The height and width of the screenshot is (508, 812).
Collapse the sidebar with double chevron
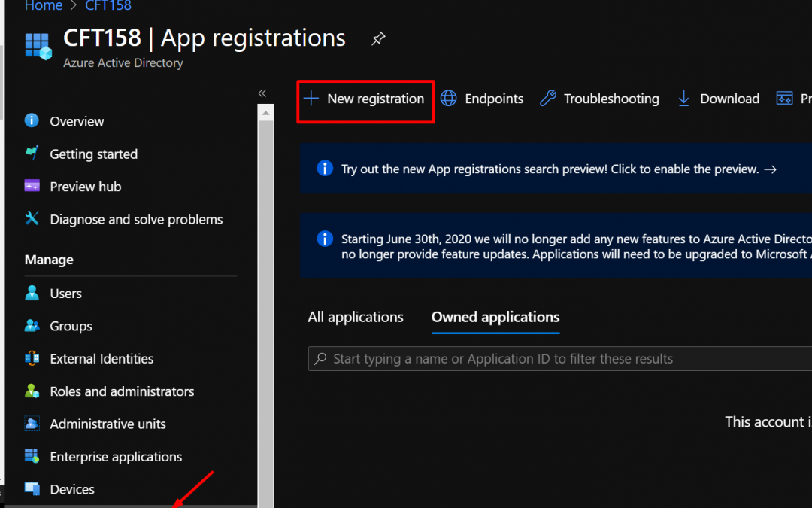coord(262,93)
